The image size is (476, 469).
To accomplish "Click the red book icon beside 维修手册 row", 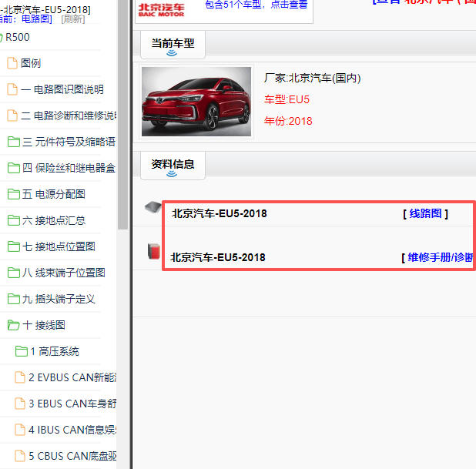I will (x=154, y=251).
